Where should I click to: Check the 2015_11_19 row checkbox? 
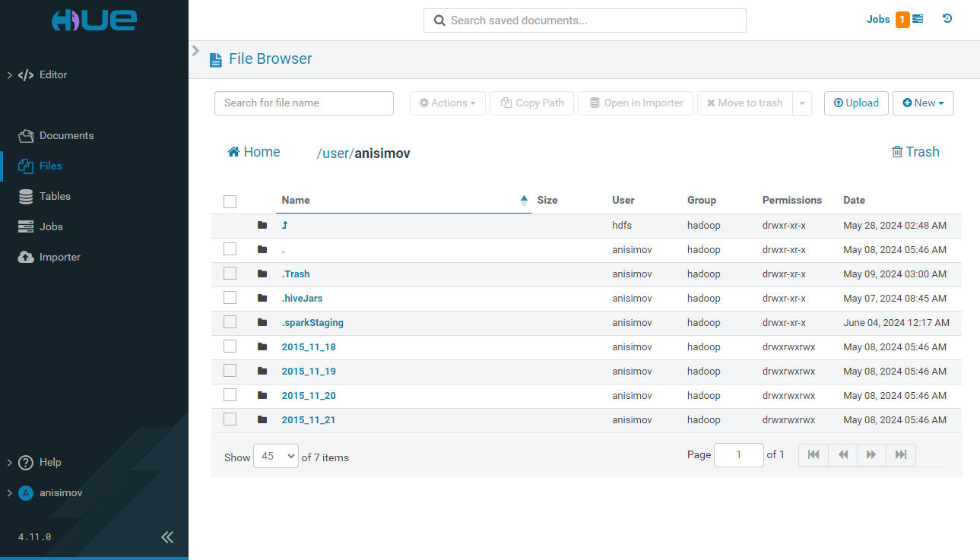(x=230, y=371)
